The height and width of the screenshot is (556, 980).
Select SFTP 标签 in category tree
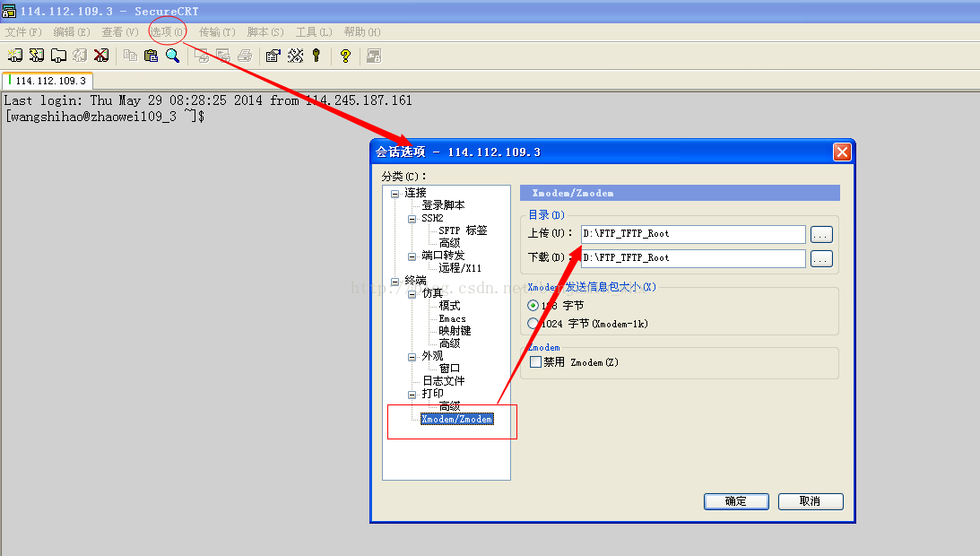(463, 230)
